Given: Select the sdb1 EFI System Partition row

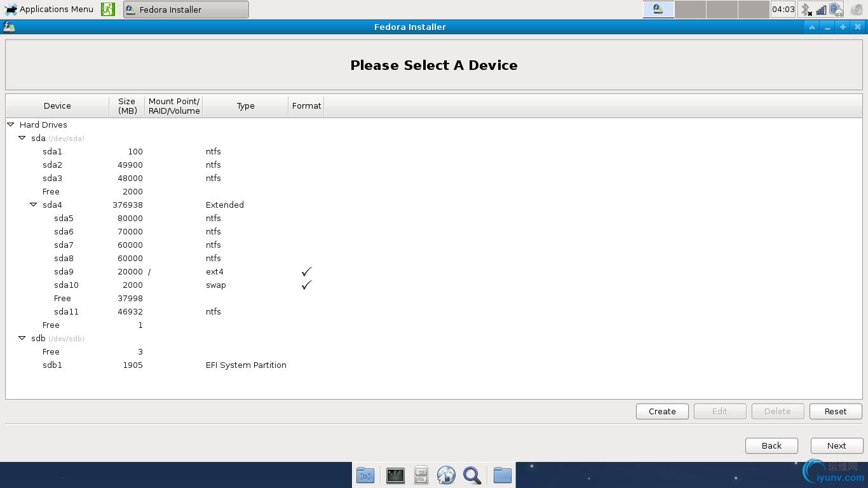Looking at the screenshot, I should pyautogui.click(x=434, y=365).
